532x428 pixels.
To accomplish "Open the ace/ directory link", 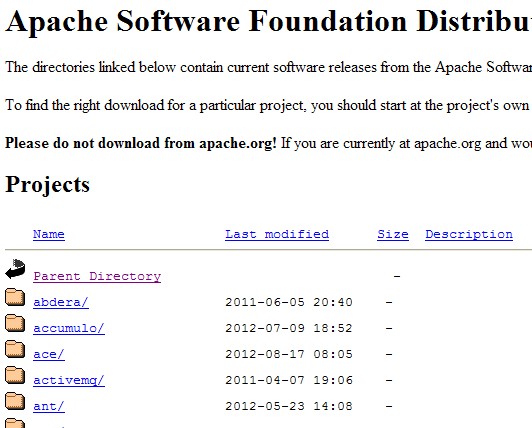I will click(49, 354).
